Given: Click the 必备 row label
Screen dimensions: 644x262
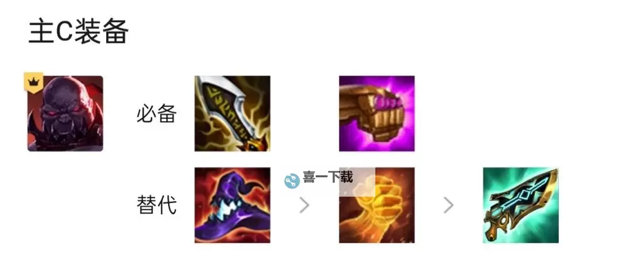Looking at the screenshot, I should (156, 114).
